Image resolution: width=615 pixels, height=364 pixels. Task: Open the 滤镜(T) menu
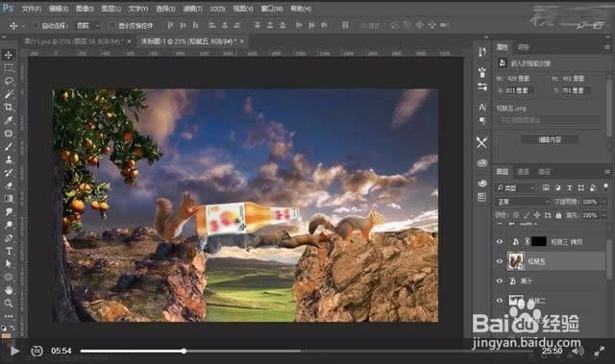tap(192, 9)
